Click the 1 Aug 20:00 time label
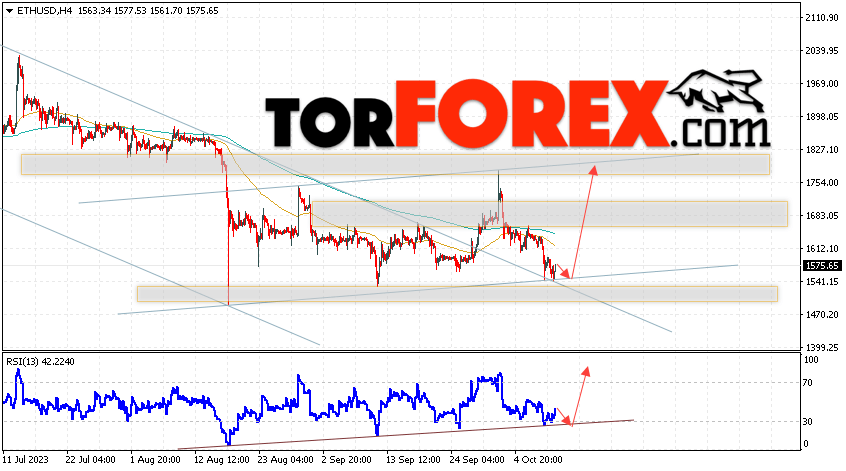The image size is (846, 471). pyautogui.click(x=155, y=460)
